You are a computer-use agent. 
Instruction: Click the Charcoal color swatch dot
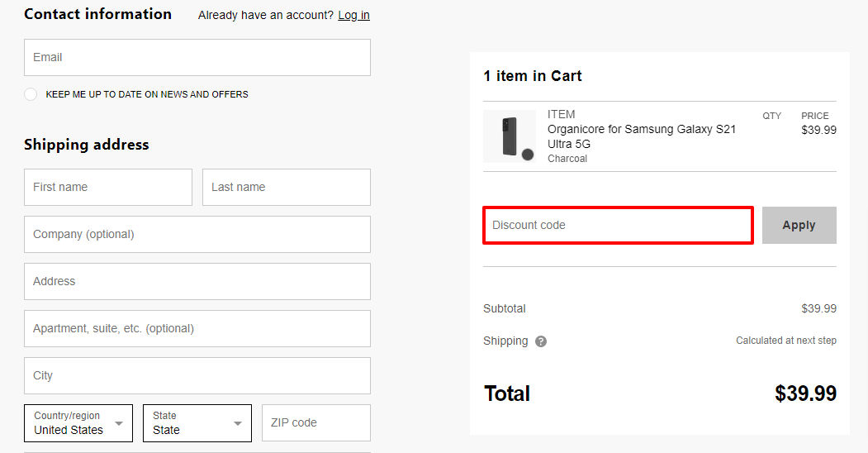528,155
